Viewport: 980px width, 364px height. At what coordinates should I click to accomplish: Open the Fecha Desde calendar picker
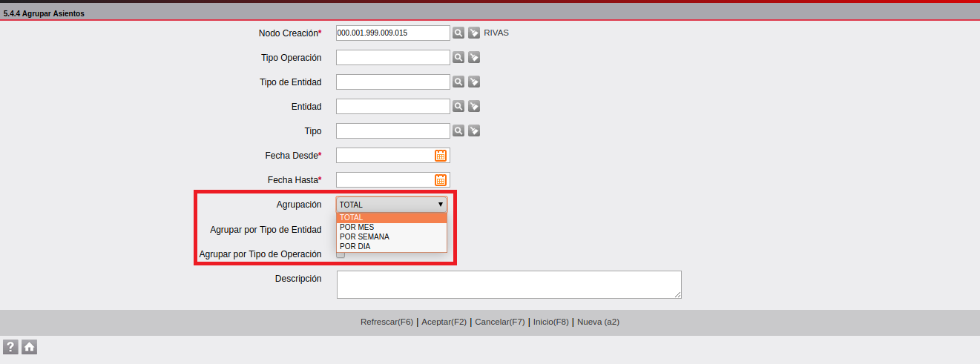coord(440,156)
